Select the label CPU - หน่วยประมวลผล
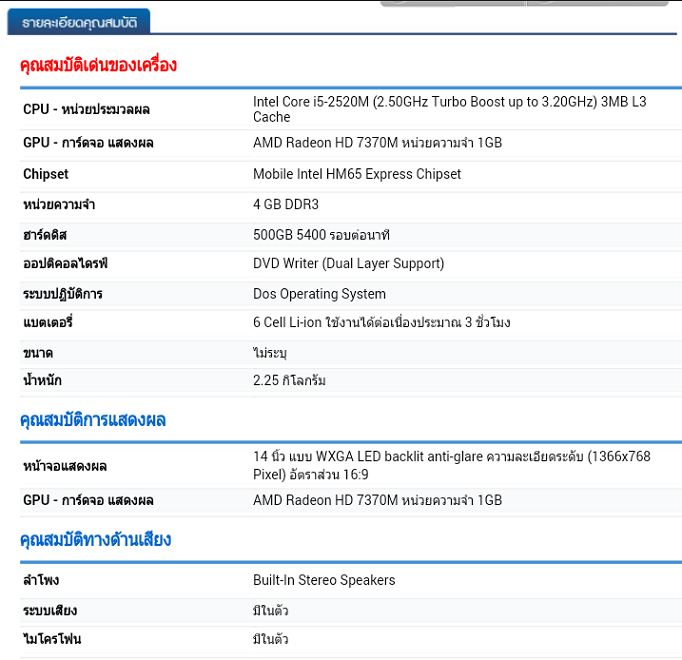This screenshot has height=660, width=682. pyautogui.click(x=86, y=109)
